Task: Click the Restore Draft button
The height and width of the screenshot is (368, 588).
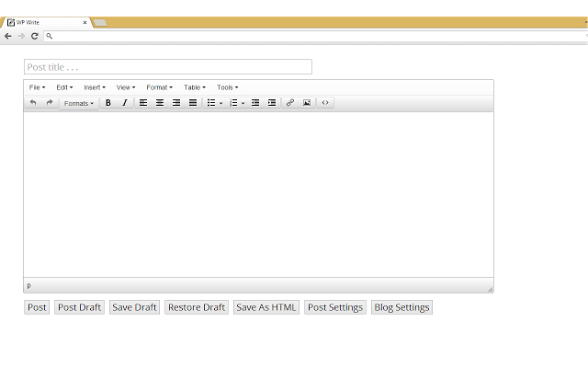Action: (x=197, y=307)
